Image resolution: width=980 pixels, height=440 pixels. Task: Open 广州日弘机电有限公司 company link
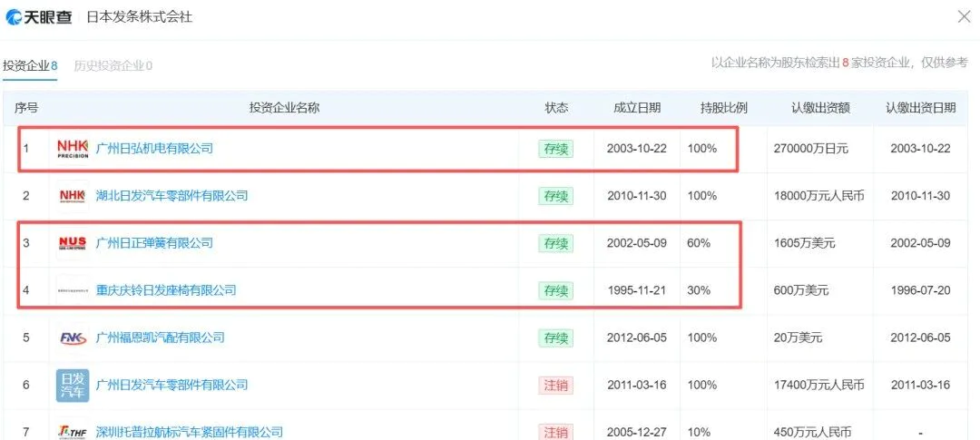154,149
